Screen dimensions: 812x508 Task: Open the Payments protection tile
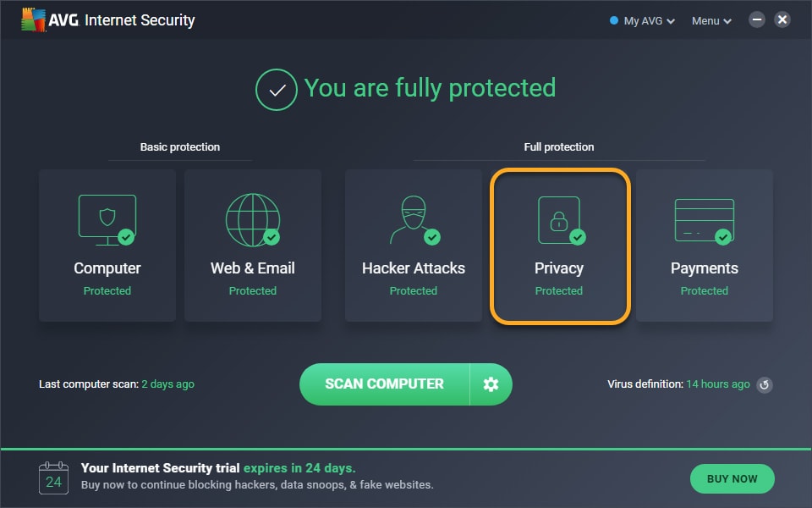pos(705,246)
